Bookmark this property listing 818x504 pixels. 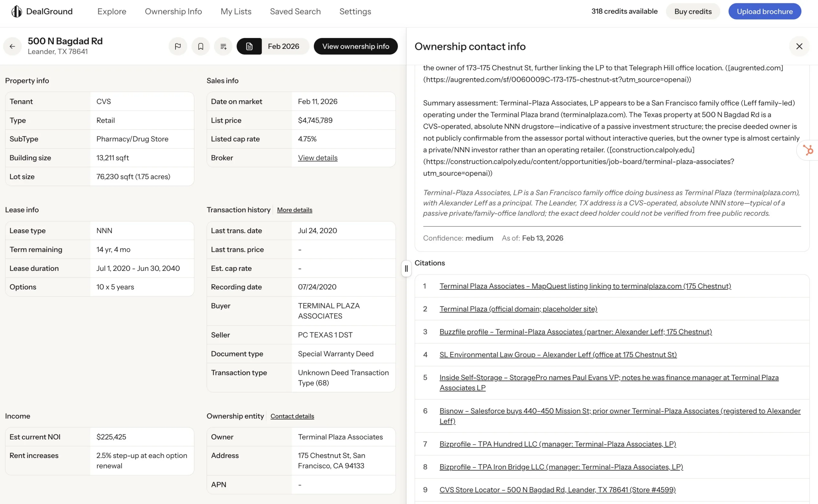200,46
